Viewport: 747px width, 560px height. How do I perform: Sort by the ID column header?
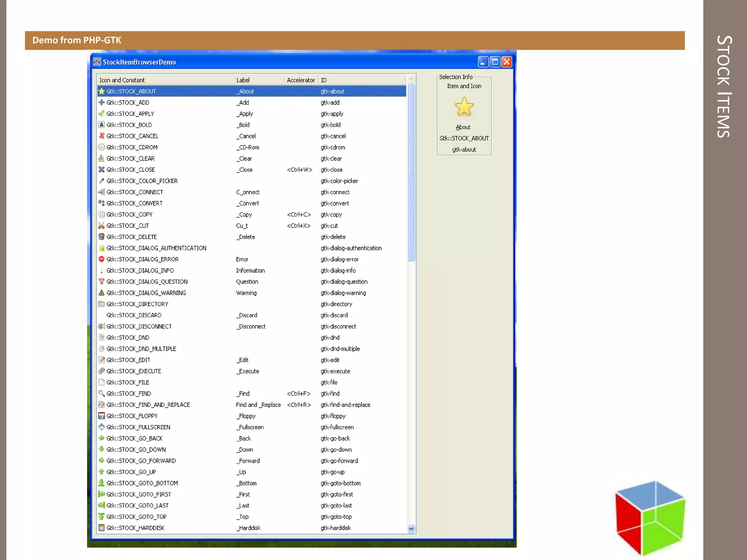[x=362, y=80]
